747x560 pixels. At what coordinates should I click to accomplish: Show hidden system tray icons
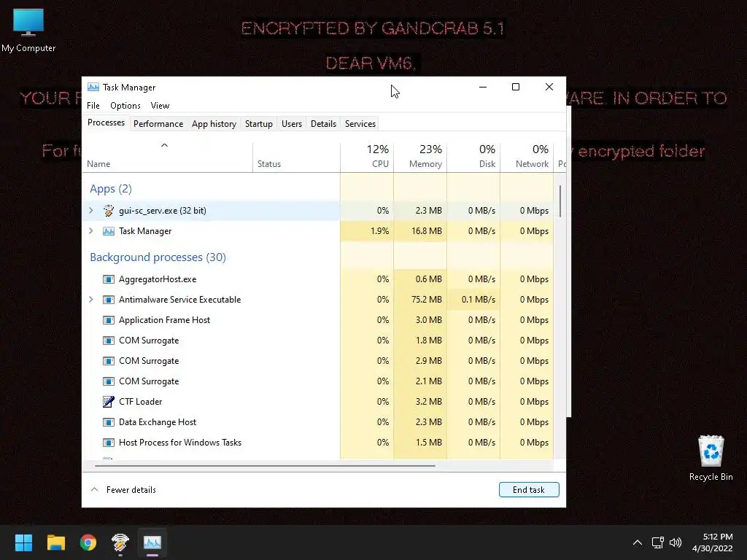tap(638, 542)
